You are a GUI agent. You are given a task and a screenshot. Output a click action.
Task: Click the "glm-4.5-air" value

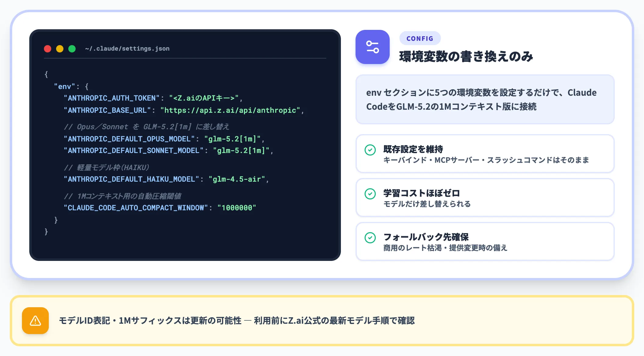pyautogui.click(x=237, y=179)
